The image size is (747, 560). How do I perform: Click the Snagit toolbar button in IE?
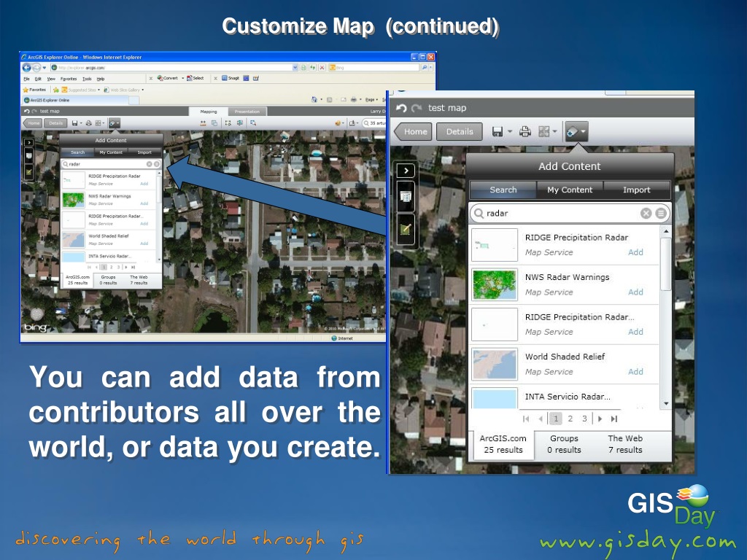click(x=230, y=78)
